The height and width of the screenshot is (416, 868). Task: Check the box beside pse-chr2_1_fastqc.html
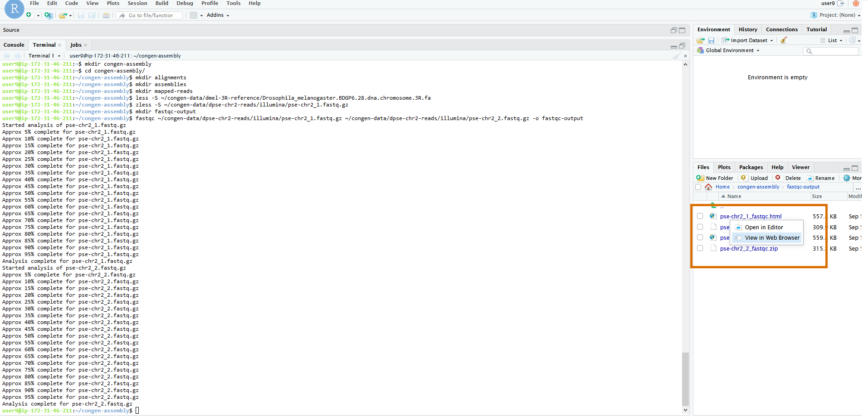click(x=700, y=216)
